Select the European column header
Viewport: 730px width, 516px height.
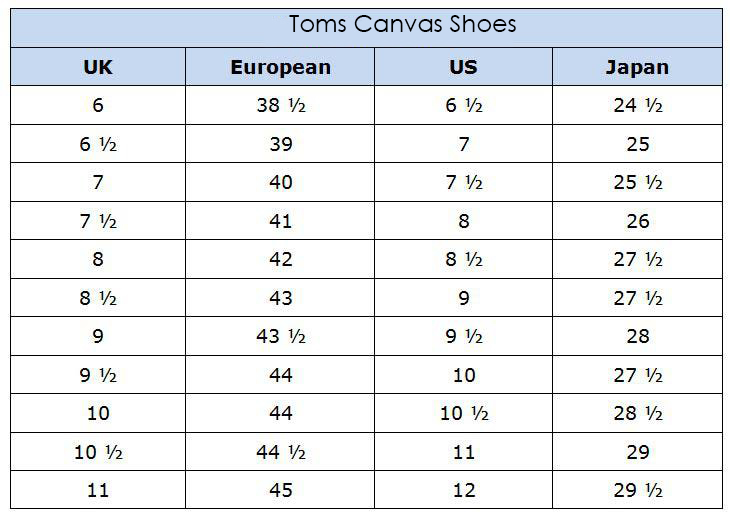pos(280,68)
